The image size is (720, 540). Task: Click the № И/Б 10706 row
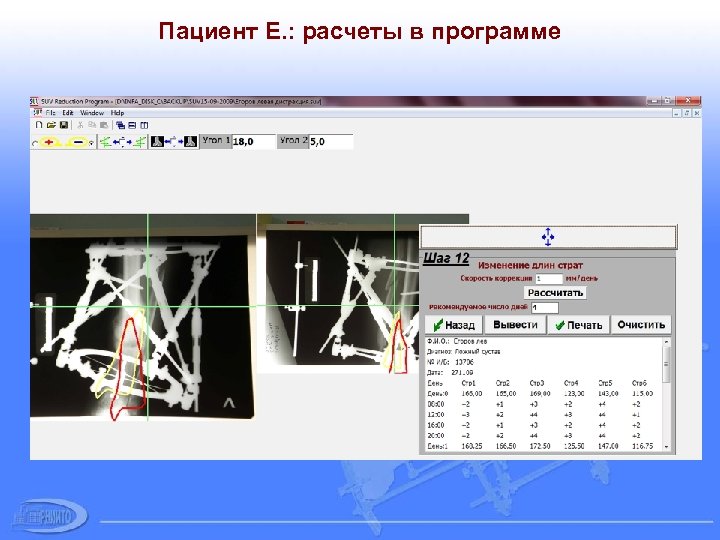450,362
